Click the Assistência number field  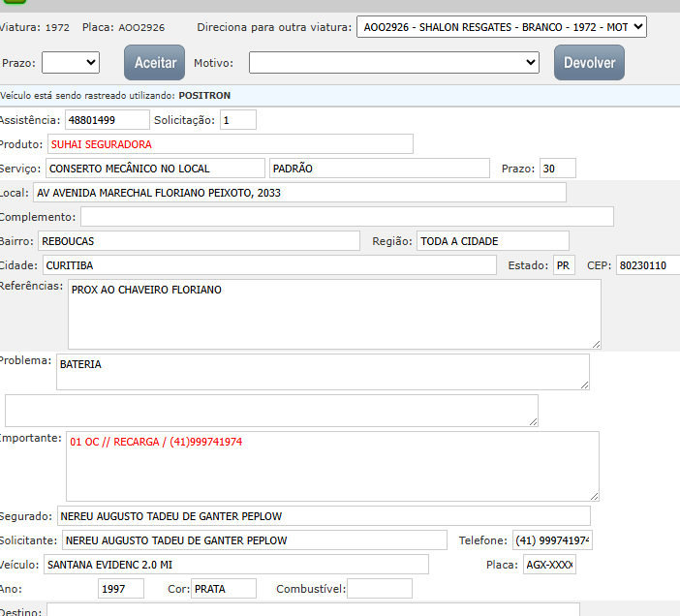point(106,120)
